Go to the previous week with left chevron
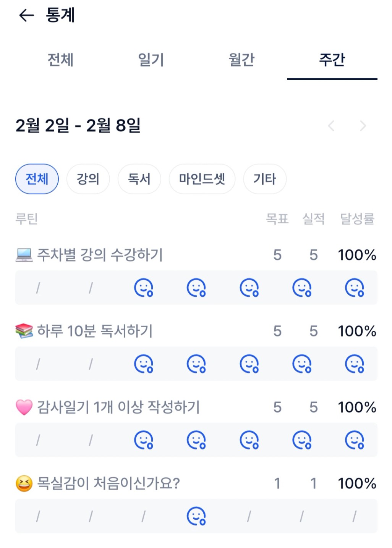Viewport: 392px width, 548px height. click(331, 126)
